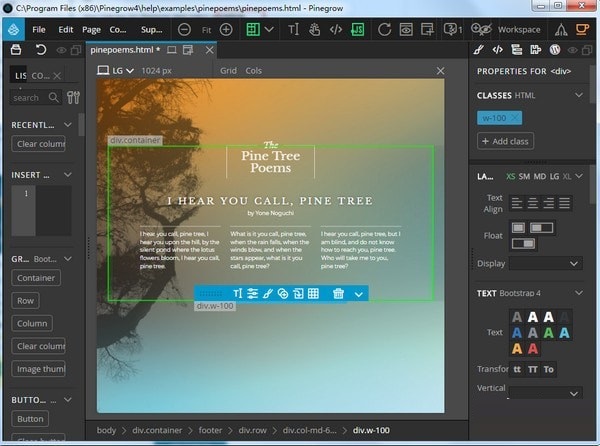The height and width of the screenshot is (446, 600).
Task: Click the green page layout icon
Action: (x=253, y=29)
